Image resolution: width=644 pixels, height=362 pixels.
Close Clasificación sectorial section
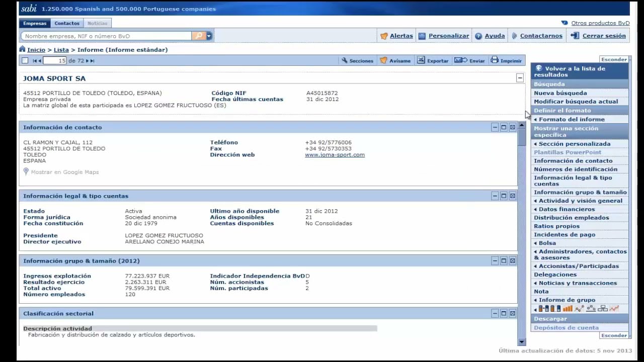coord(512,313)
